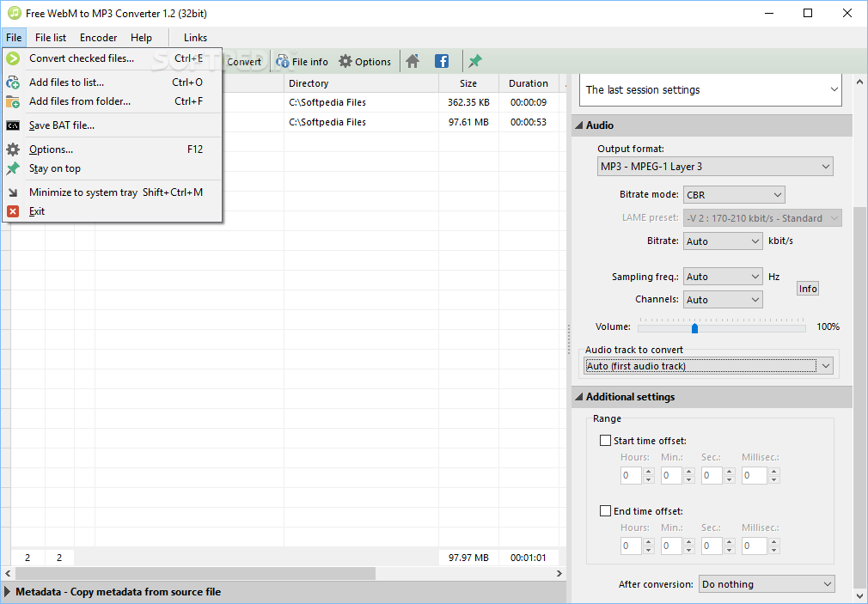The image size is (868, 604).
Task: Open the File list menu
Action: point(51,38)
